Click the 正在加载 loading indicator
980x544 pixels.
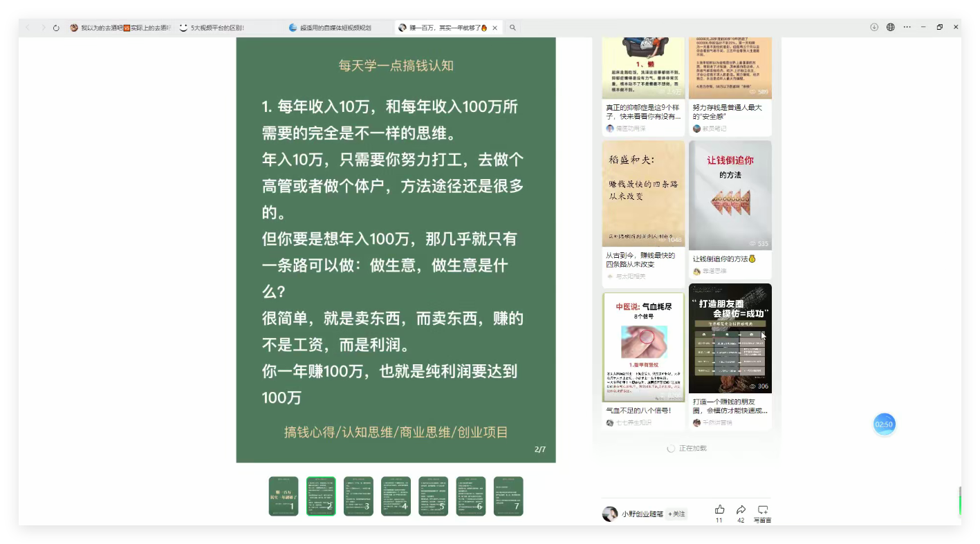pos(687,449)
